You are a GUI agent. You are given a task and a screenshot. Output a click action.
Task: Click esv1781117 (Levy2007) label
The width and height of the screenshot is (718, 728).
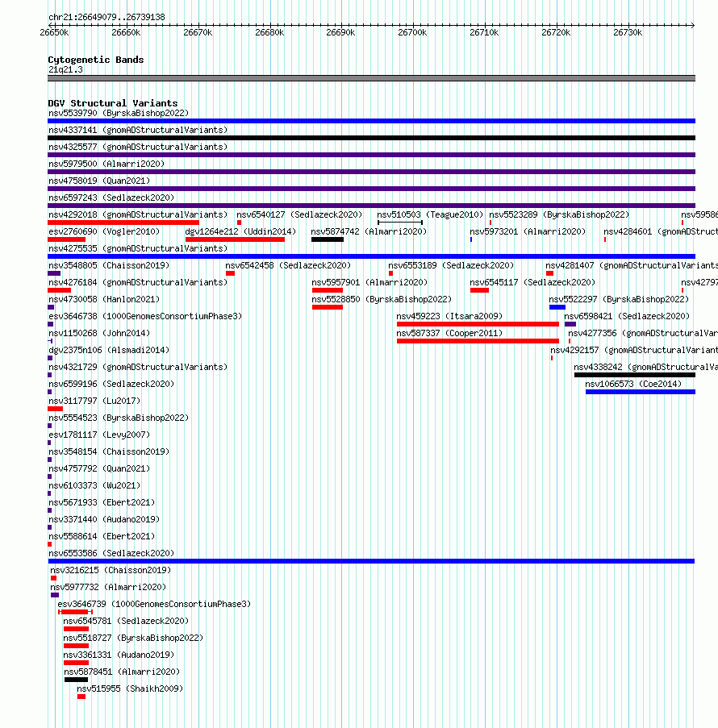pyautogui.click(x=99, y=435)
